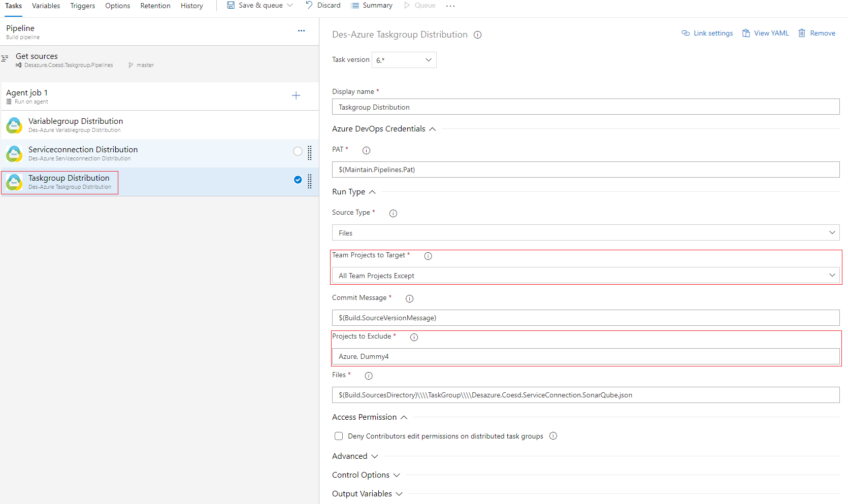Click the Save & queue disk icon

231,5
